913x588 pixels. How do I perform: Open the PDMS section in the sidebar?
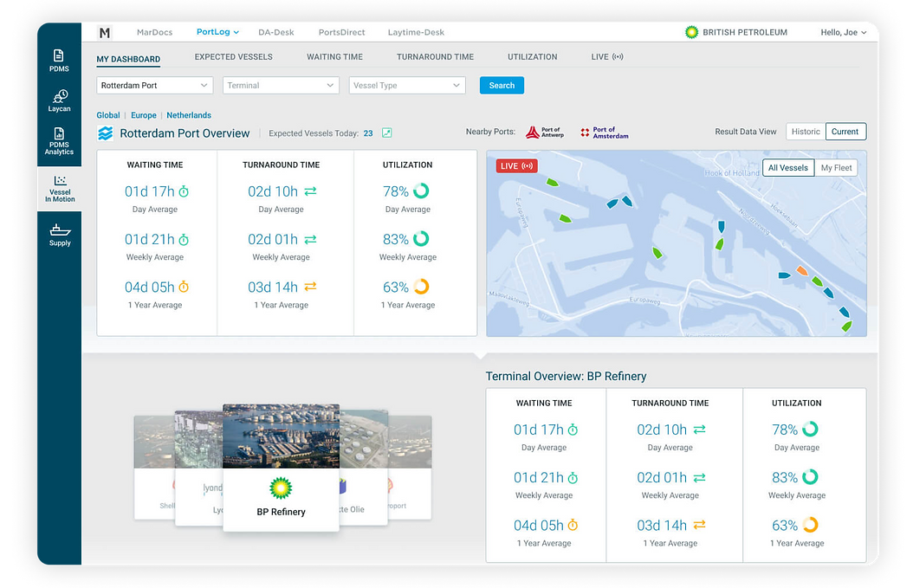pos(59,61)
